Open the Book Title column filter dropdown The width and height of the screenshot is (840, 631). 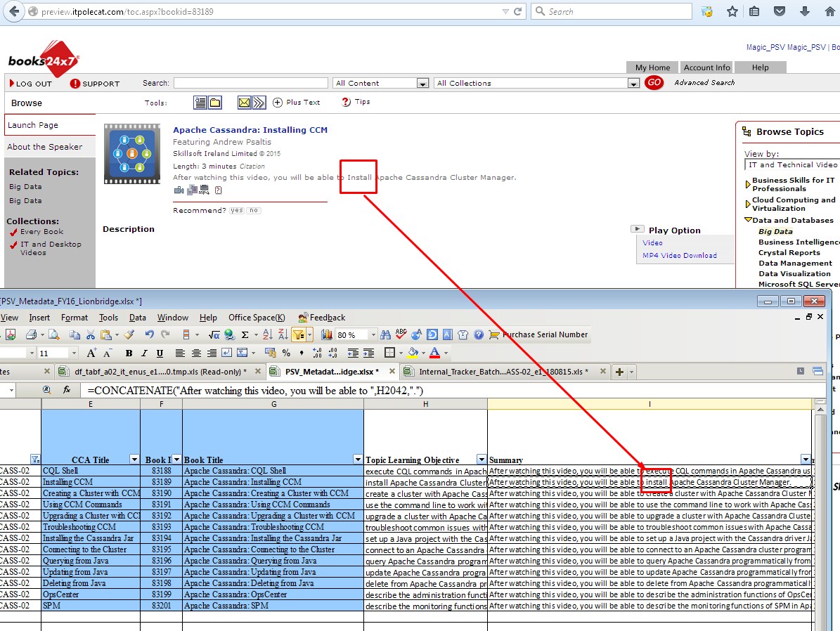point(358,459)
